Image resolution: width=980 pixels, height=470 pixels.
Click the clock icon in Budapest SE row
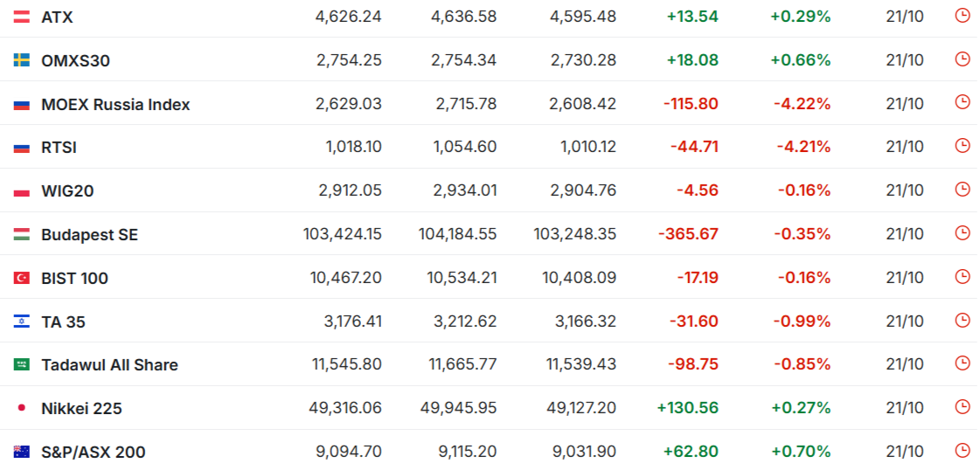coord(963,233)
